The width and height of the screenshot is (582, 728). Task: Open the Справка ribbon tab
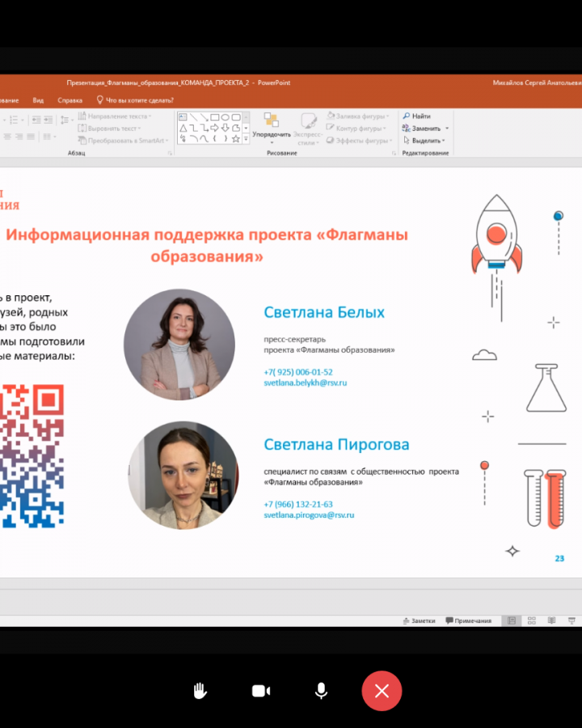70,100
